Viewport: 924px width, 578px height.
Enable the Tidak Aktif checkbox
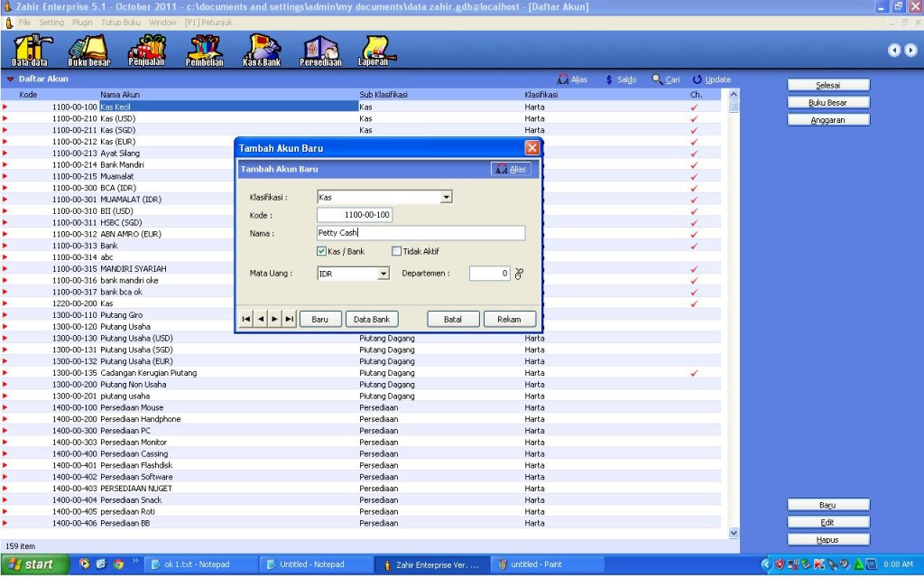tap(397, 251)
